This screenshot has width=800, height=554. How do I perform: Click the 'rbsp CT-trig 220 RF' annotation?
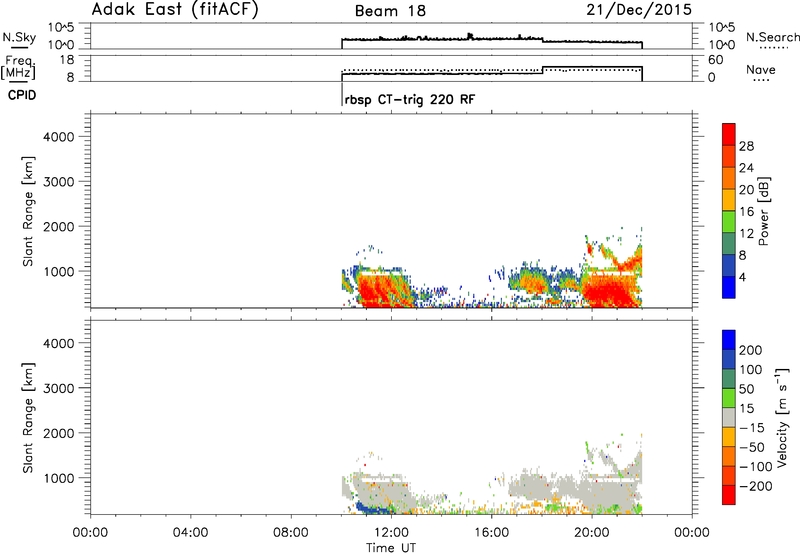(x=410, y=99)
